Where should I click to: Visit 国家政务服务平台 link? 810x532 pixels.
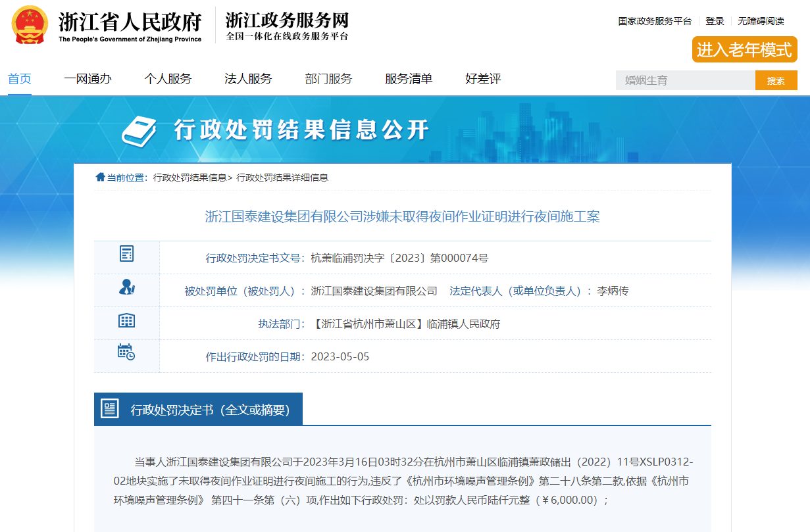click(654, 20)
